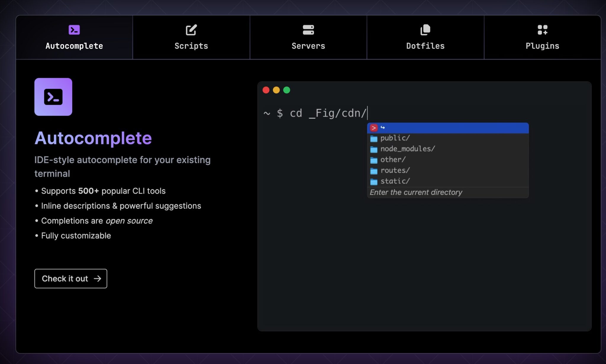Screen dimensions: 606x364
Task: Choose the other/ directory suggestion
Action: tap(393, 160)
